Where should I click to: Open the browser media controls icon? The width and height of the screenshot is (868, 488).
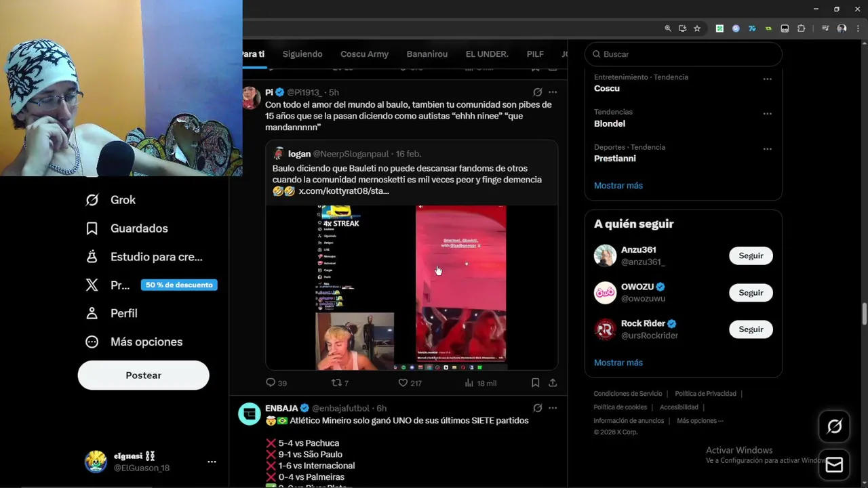825,28
